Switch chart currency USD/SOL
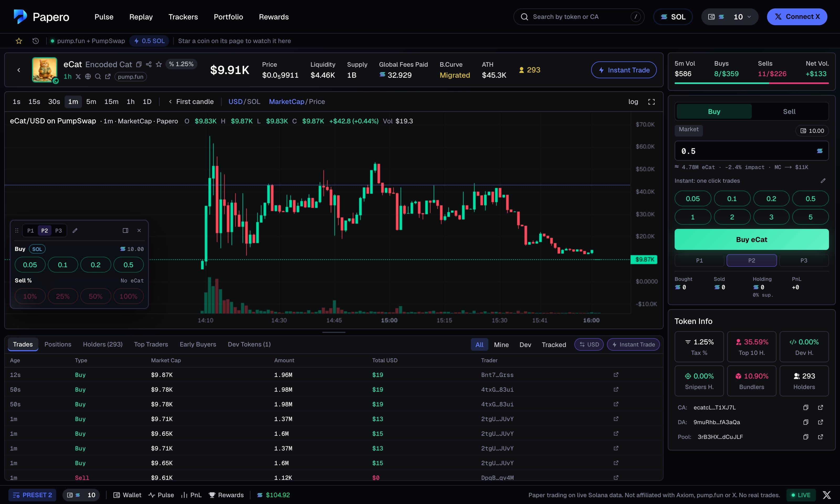The image size is (840, 504). (244, 102)
